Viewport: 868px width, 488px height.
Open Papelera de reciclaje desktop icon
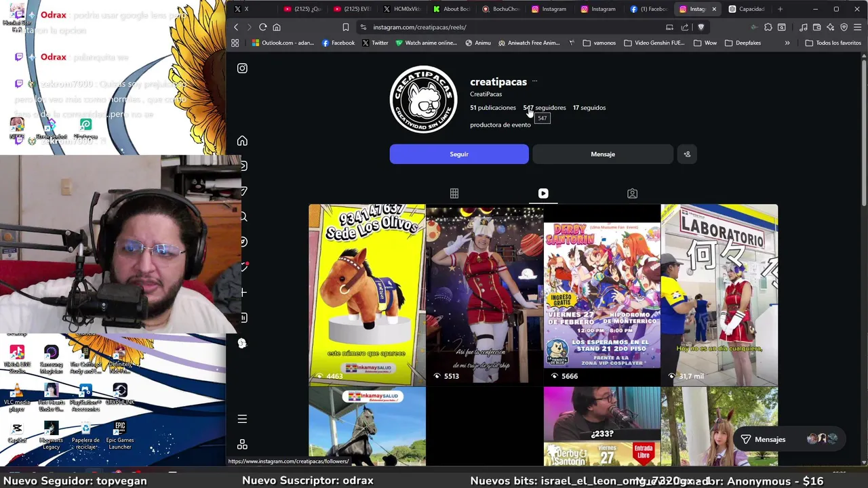(85, 434)
